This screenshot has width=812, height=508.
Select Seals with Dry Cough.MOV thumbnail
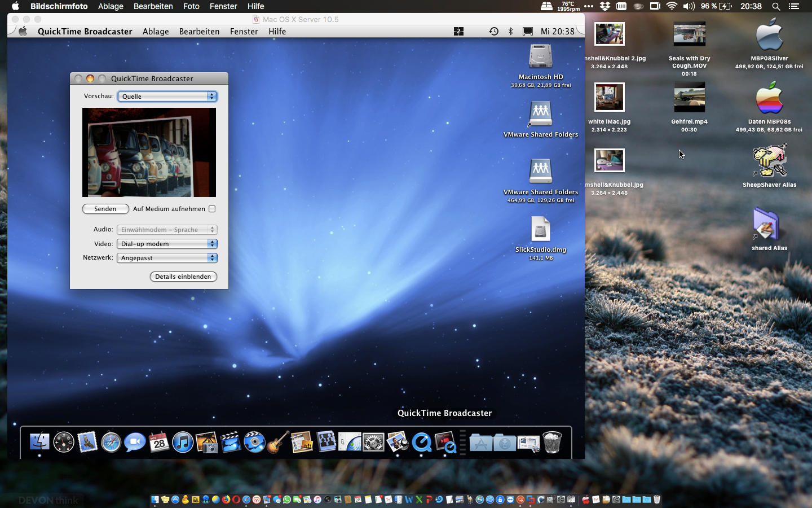[689, 34]
